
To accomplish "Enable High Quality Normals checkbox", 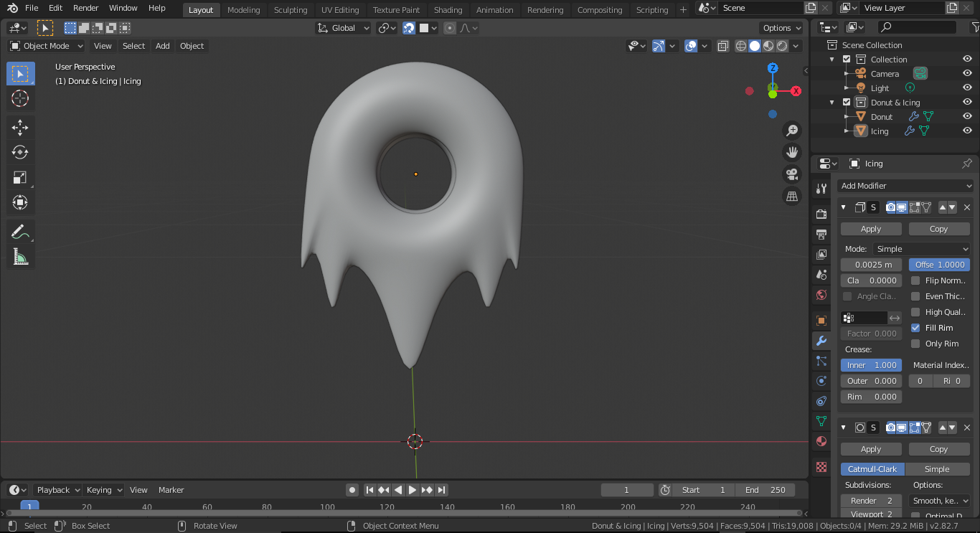I will (915, 312).
